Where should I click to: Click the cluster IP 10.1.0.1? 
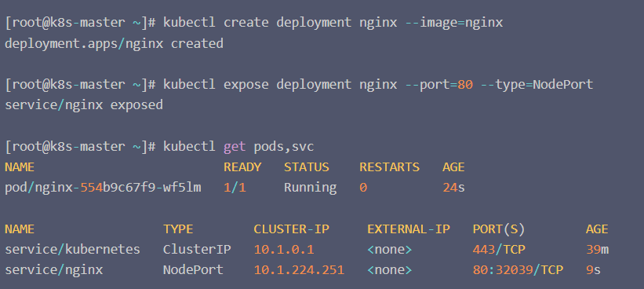tap(284, 250)
